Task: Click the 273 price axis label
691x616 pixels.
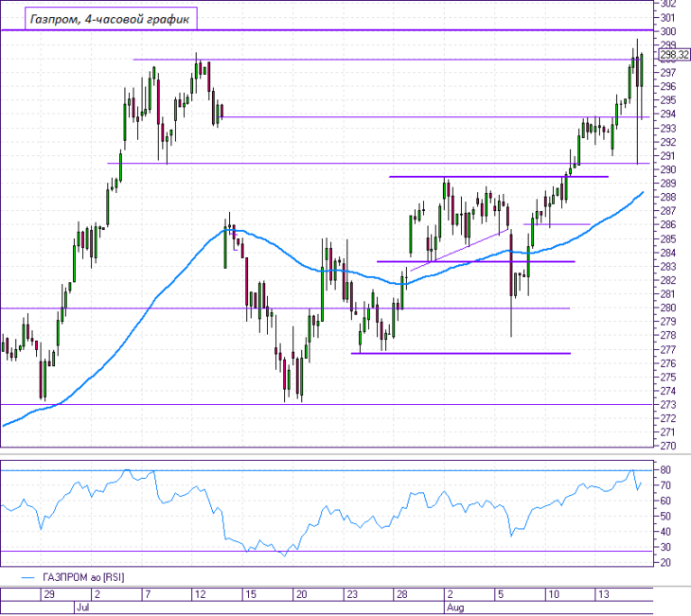Action: pyautogui.click(x=668, y=404)
